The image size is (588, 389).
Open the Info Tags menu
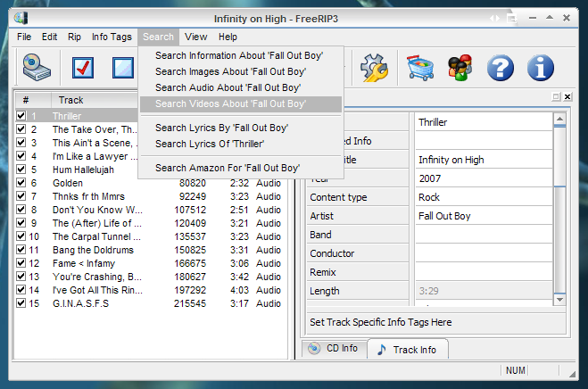pyautogui.click(x=112, y=37)
